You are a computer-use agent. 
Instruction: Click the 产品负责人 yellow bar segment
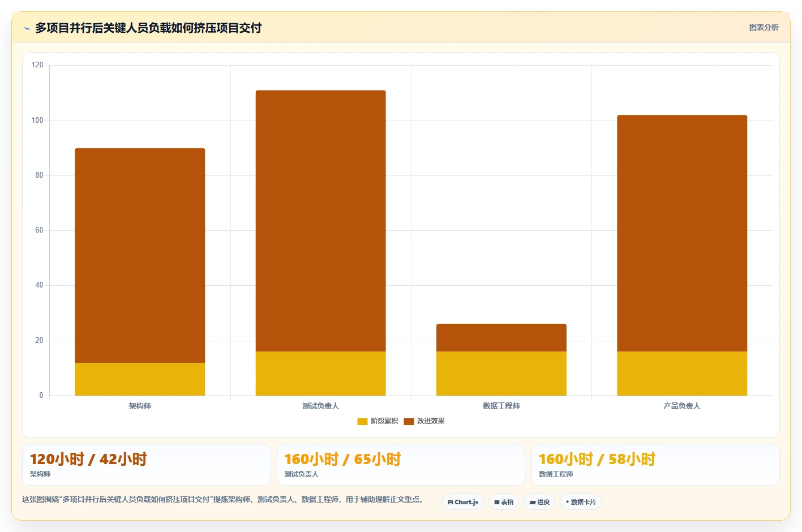point(682,374)
